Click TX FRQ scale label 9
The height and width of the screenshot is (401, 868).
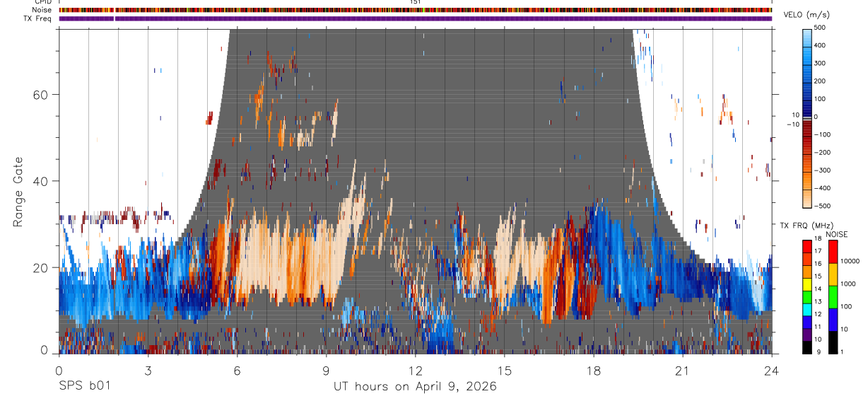pyautogui.click(x=819, y=351)
